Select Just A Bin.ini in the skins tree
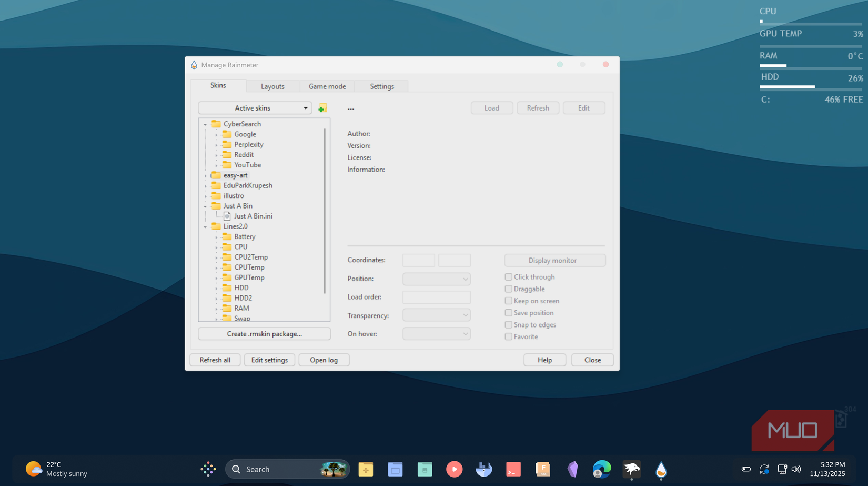868x486 pixels. 254,216
